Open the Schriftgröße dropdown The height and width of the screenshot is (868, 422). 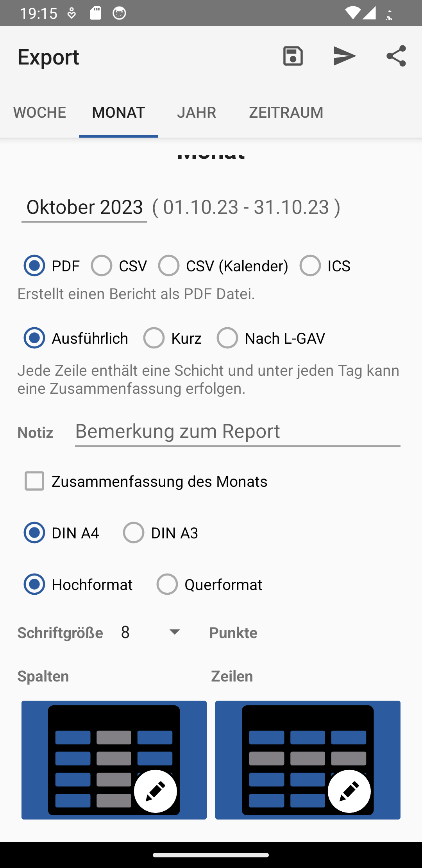pyautogui.click(x=150, y=632)
